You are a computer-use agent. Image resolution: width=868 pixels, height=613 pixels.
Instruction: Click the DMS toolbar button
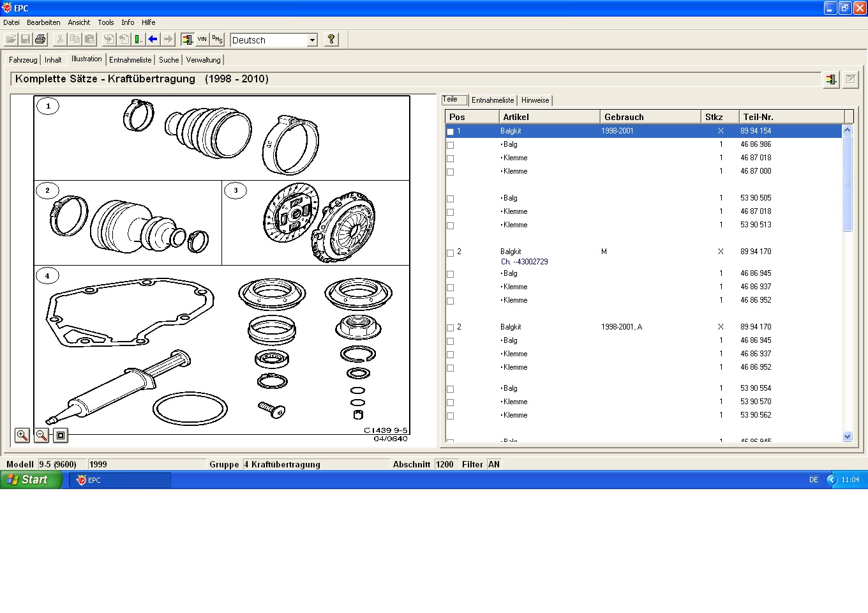(x=217, y=40)
